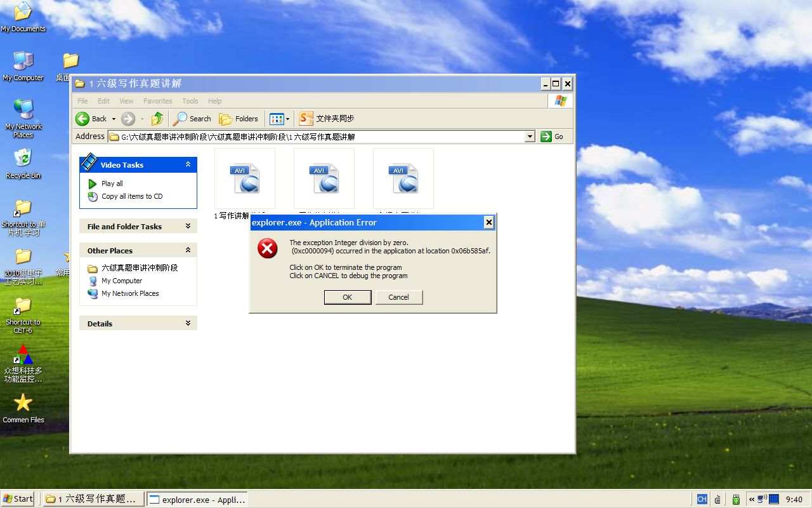The height and width of the screenshot is (508, 812).
Task: Open 六级真题串讲冲刺阶段 folder link
Action: click(140, 268)
